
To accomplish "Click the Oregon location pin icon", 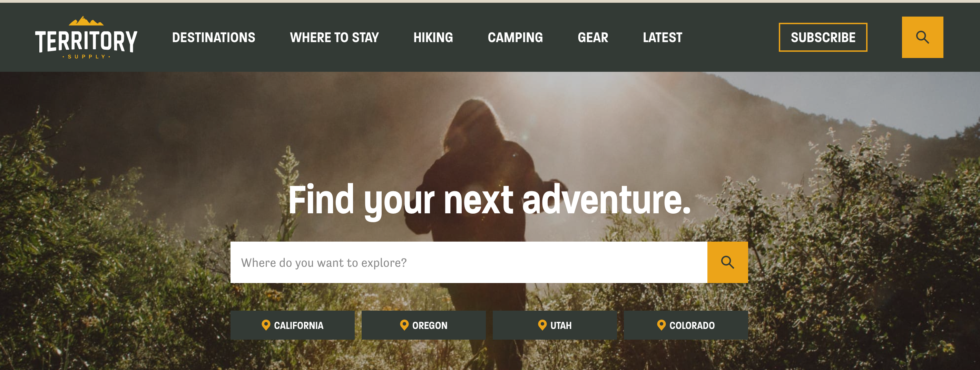I will (x=404, y=325).
